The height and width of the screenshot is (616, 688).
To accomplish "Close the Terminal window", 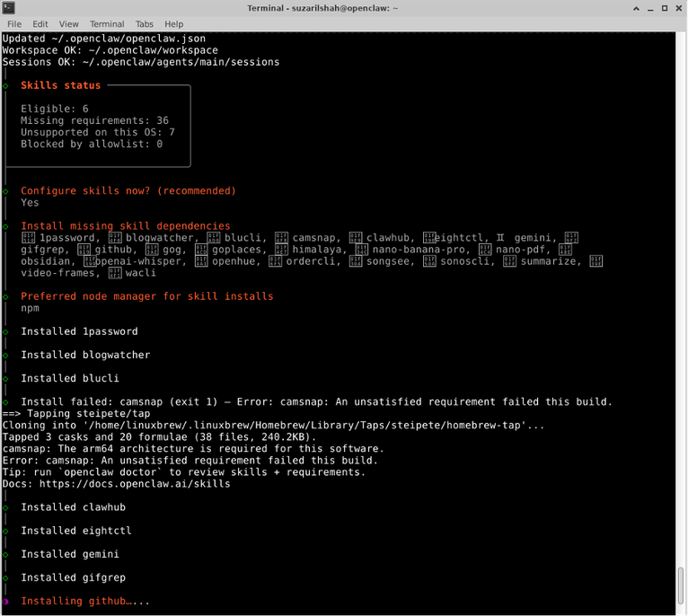I will pos(678,8).
